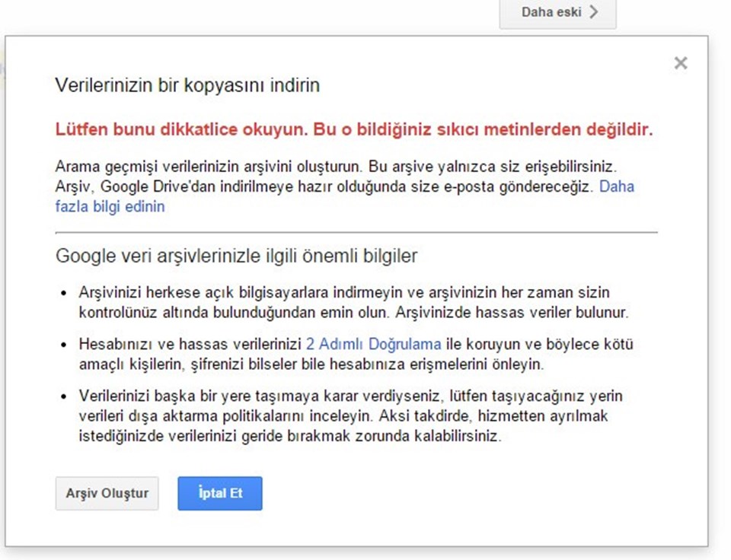Click the bullet dot before 'Hesabınızı ve hassas'
Viewport: 731px width, 560px height.
64,345
